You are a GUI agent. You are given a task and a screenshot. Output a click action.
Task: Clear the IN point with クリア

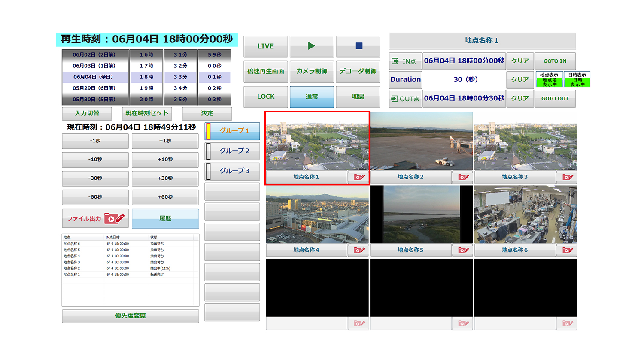(x=520, y=61)
